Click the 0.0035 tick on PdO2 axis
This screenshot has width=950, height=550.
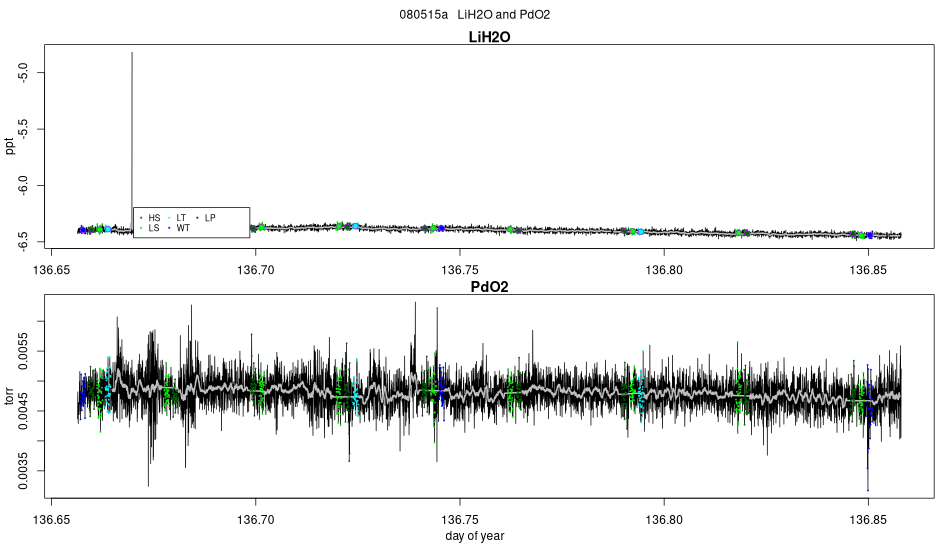coord(23,471)
